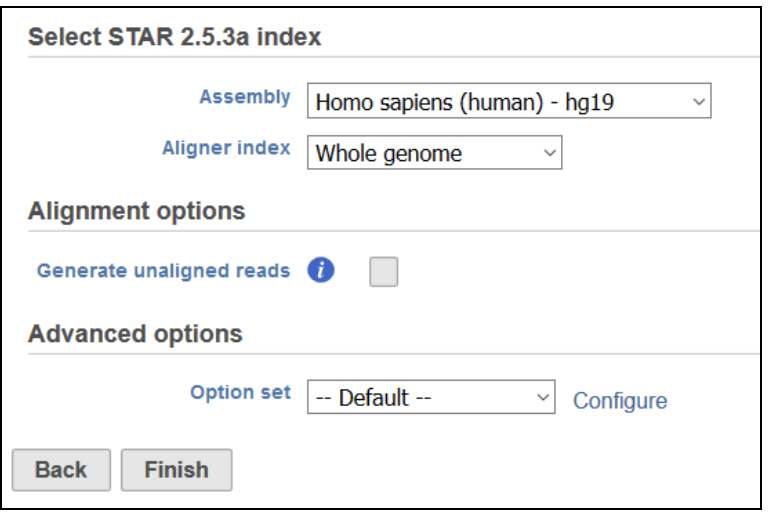Click the Configure link
This screenshot has height=514, width=768.
(x=620, y=401)
